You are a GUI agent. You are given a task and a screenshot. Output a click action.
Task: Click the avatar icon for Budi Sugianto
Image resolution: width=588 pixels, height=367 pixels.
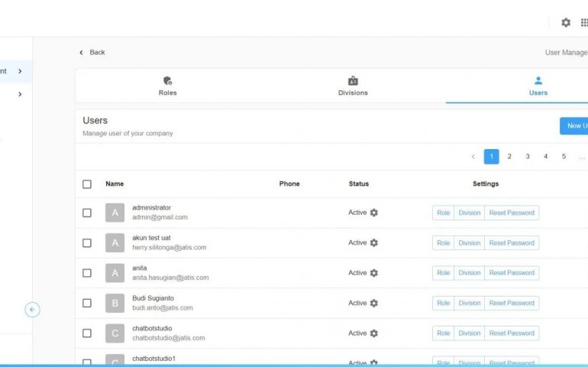pos(115,303)
